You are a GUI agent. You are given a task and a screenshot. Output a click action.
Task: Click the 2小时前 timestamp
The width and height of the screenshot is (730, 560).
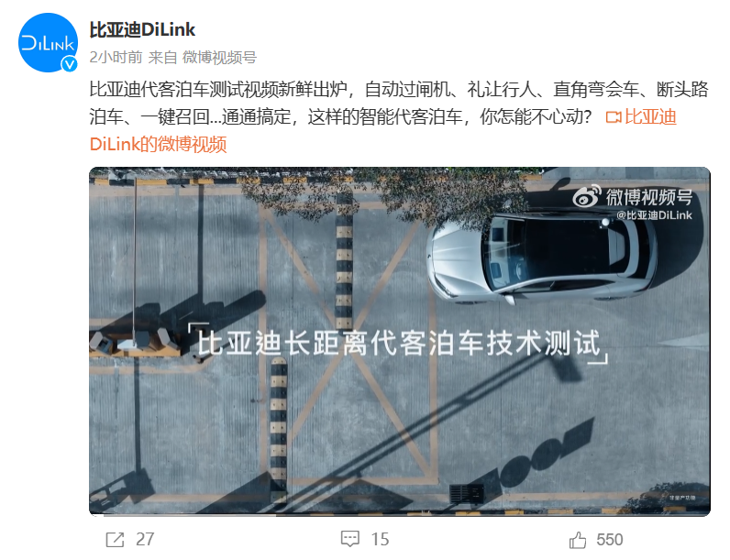[116, 57]
